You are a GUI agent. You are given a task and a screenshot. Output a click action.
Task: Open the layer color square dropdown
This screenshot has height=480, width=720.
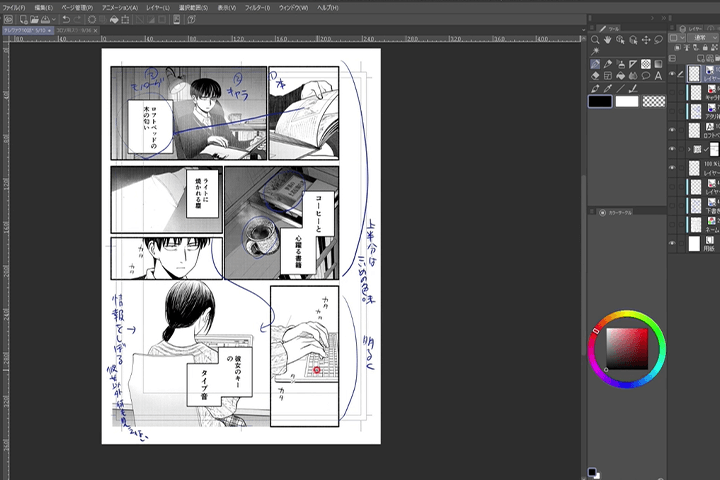point(677,37)
